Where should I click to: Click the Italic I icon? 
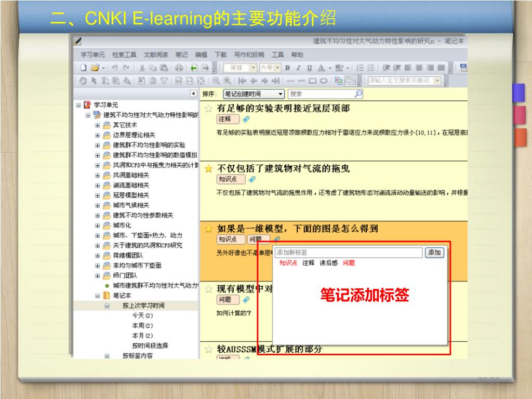coord(298,68)
